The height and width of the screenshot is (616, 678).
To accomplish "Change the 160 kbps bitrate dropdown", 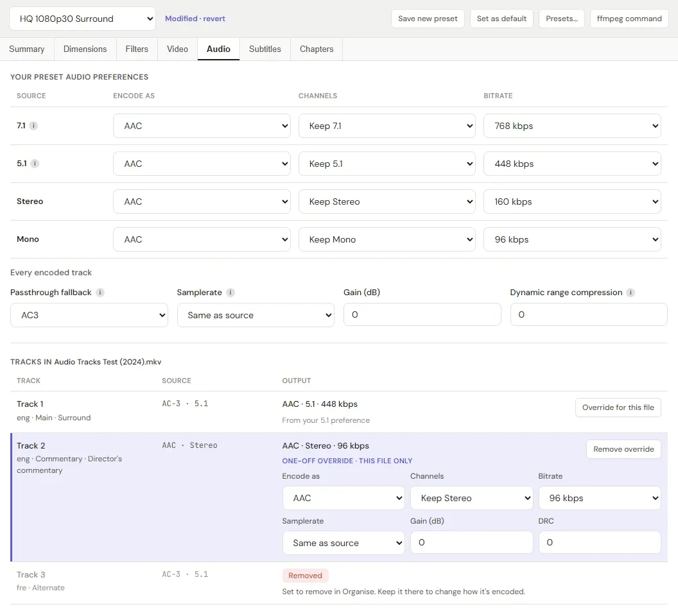I will tap(572, 201).
